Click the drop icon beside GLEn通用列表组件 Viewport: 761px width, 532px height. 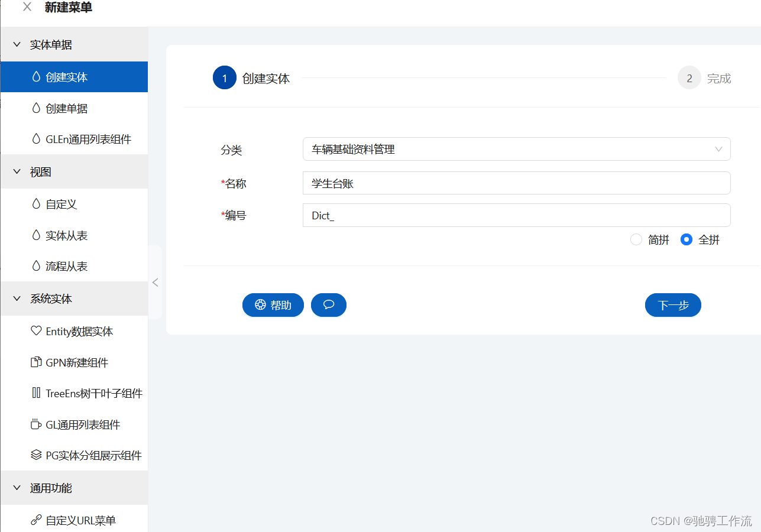pyautogui.click(x=36, y=139)
